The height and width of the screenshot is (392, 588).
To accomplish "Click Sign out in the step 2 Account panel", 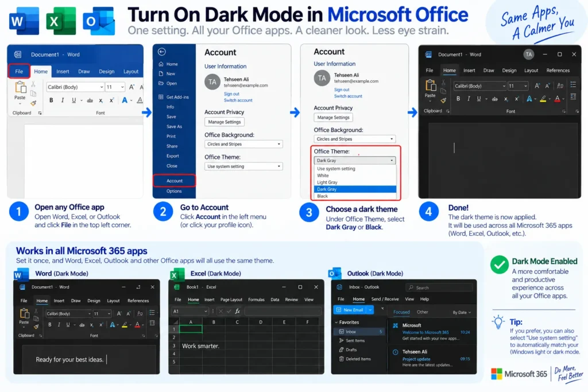I will [x=231, y=94].
